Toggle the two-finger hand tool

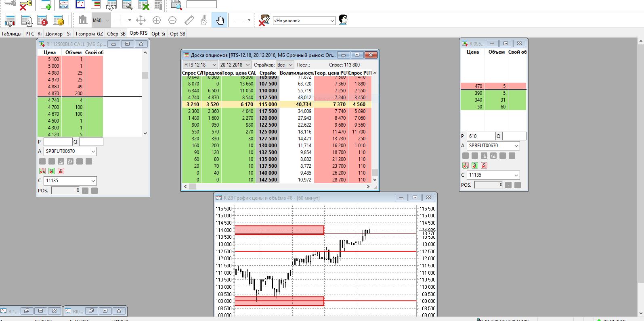pyautogui.click(x=204, y=20)
